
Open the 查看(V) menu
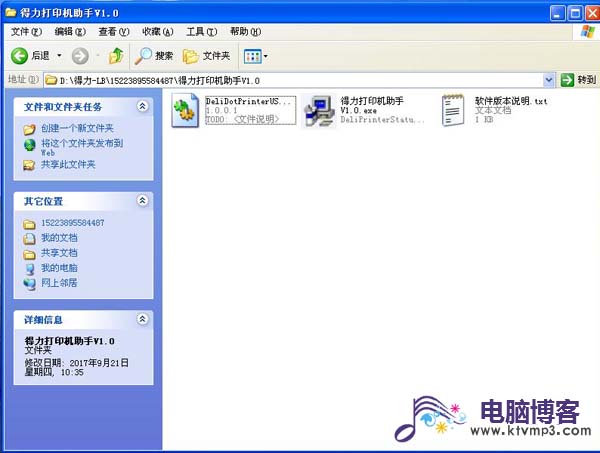point(114,31)
